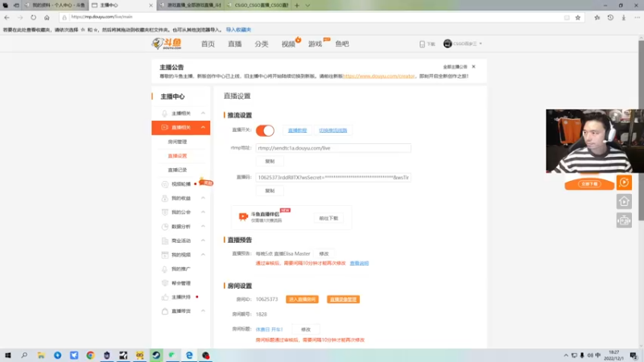644x362 pixels.
Task: Click the pie chart 数据分析 icon
Action: [165, 227]
